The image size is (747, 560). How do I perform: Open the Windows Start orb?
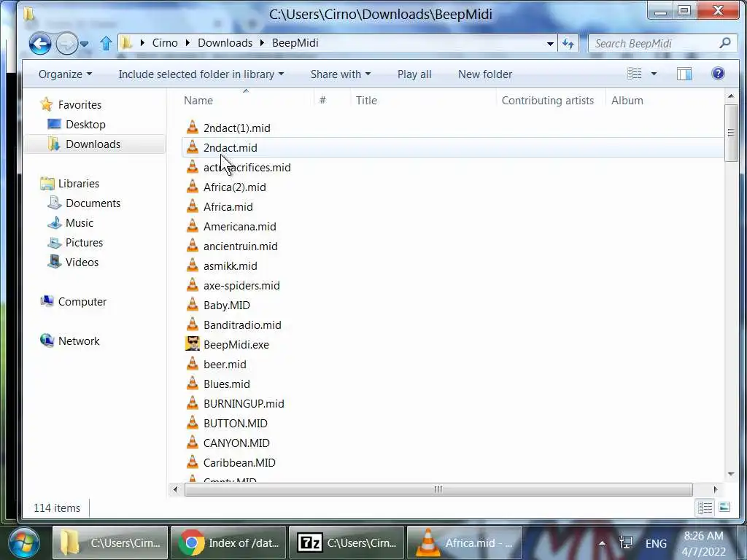pos(24,542)
